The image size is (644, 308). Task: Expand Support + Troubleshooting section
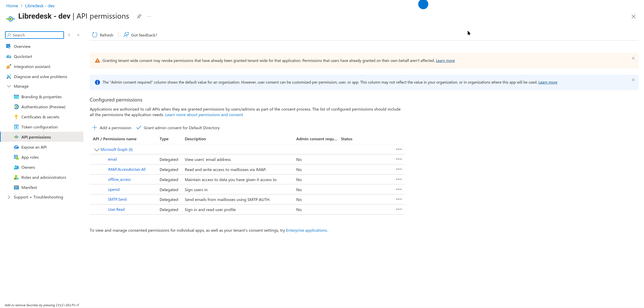click(9, 197)
